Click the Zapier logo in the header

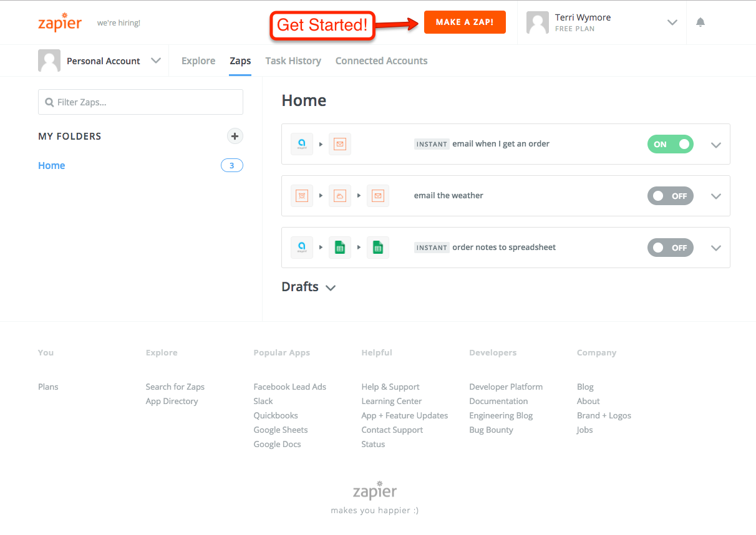click(60, 22)
